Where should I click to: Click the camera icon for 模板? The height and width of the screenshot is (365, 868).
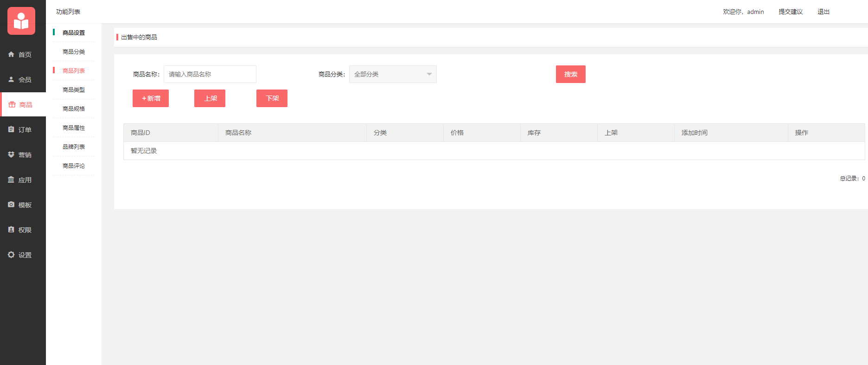click(x=11, y=205)
